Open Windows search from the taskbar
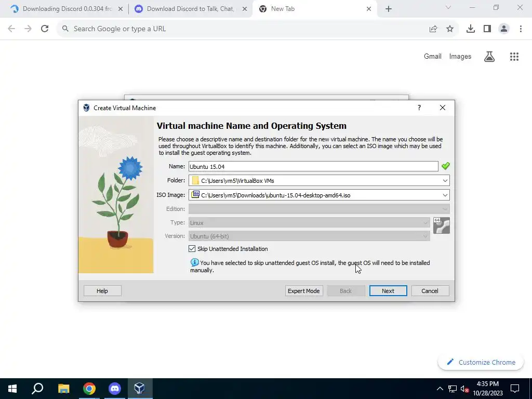 point(37,389)
